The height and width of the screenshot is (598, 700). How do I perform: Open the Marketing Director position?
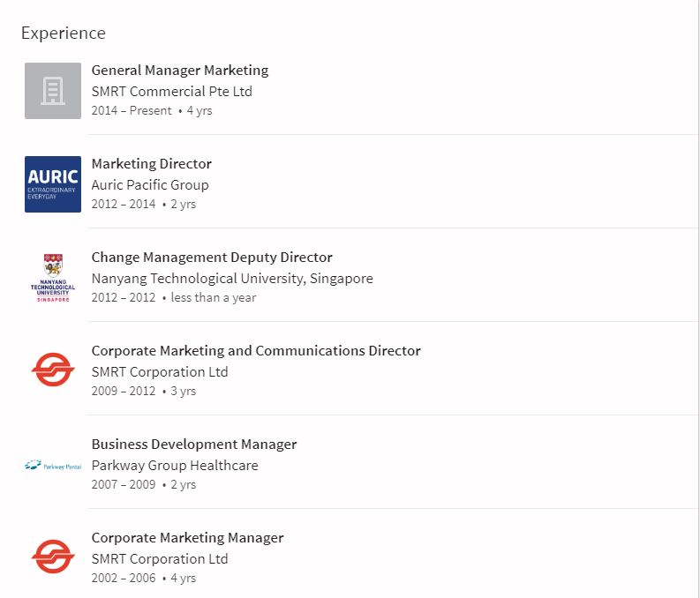click(152, 164)
